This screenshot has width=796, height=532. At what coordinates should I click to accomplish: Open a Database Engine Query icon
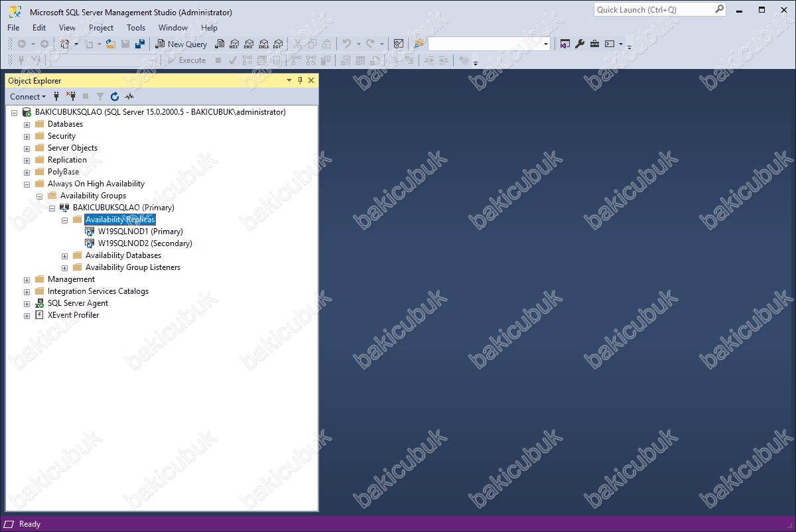(220, 44)
